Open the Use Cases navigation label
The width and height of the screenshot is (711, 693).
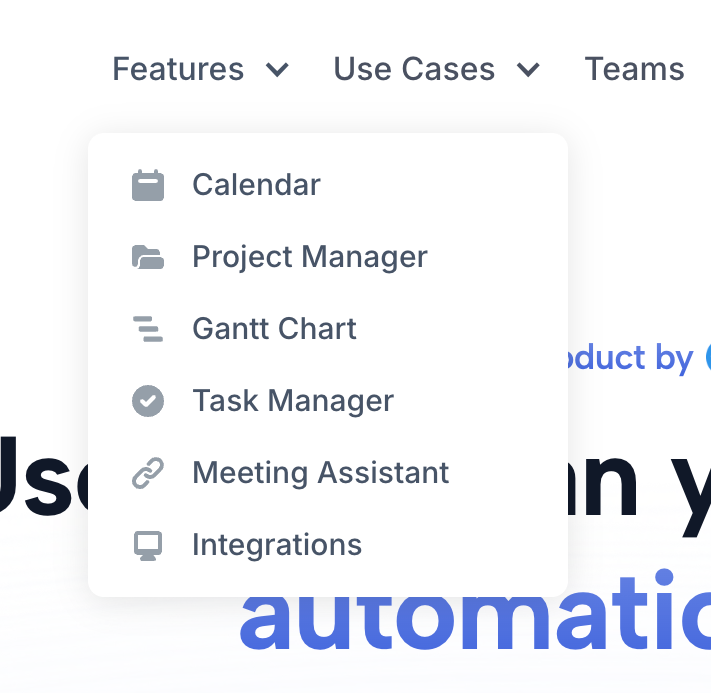coord(414,69)
